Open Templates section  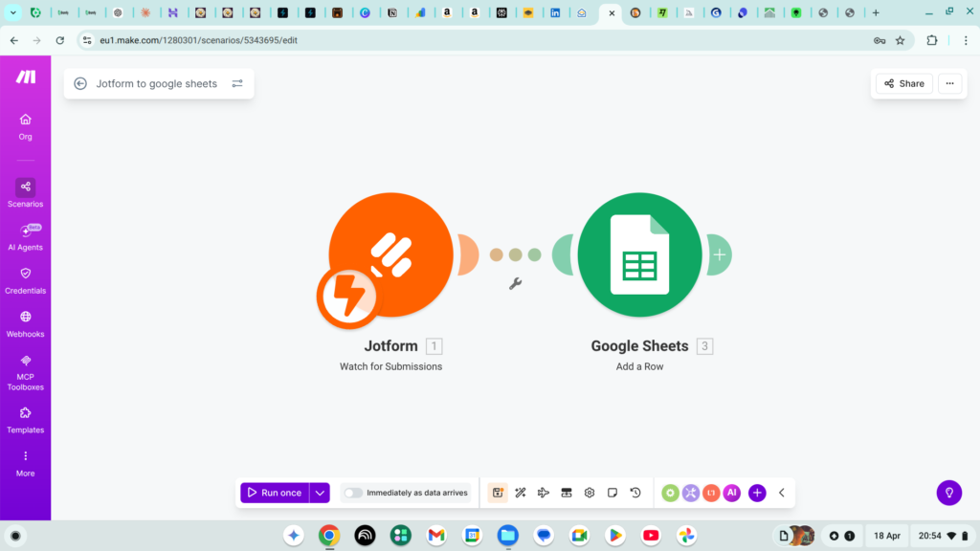click(x=25, y=421)
